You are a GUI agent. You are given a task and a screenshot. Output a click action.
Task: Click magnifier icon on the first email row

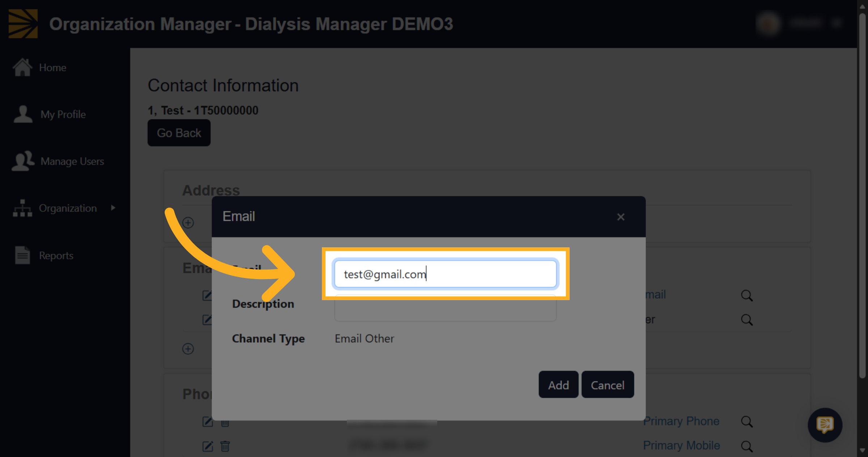(x=747, y=296)
